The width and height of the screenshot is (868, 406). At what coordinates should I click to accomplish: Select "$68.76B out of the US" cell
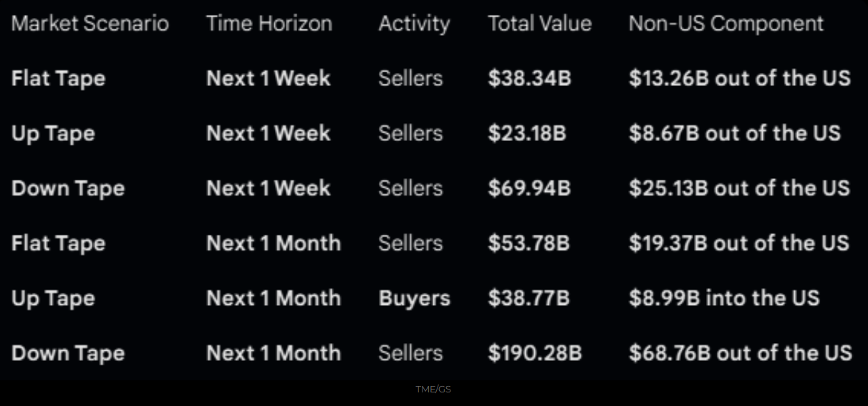741,353
